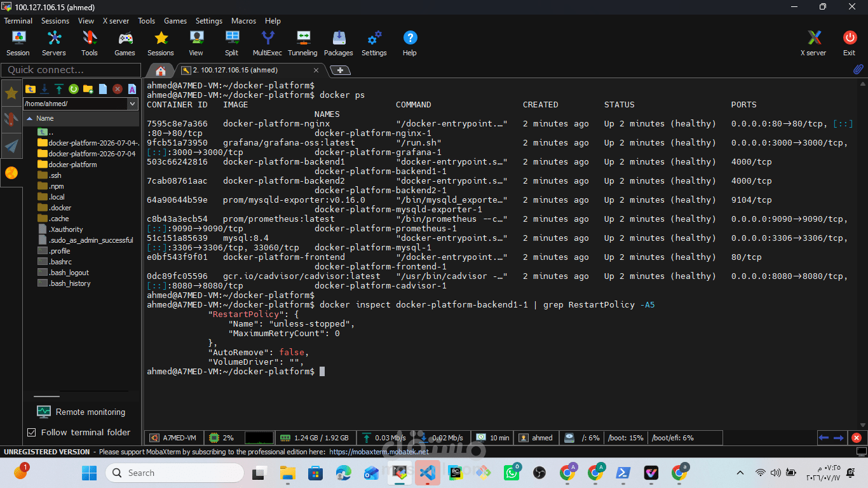Expand the /home/ahmed/ path dropdown
This screenshot has height=488, width=868.
click(x=133, y=104)
